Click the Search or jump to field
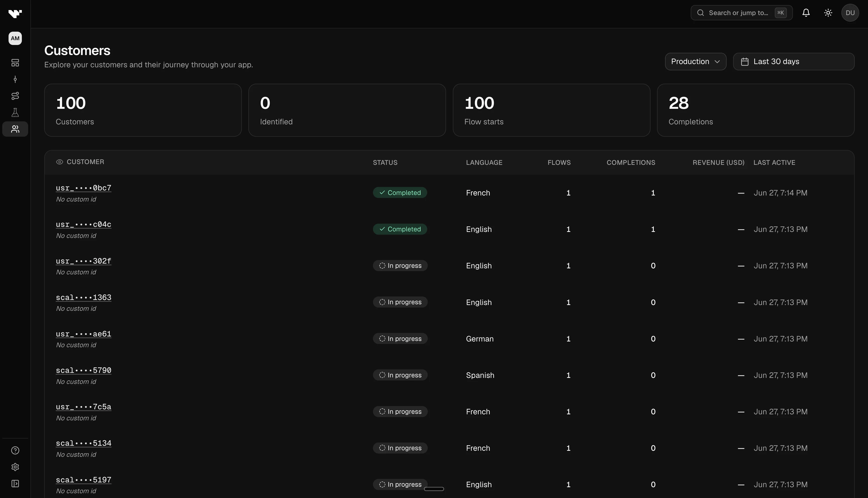This screenshot has width=868, height=498. coord(741,13)
